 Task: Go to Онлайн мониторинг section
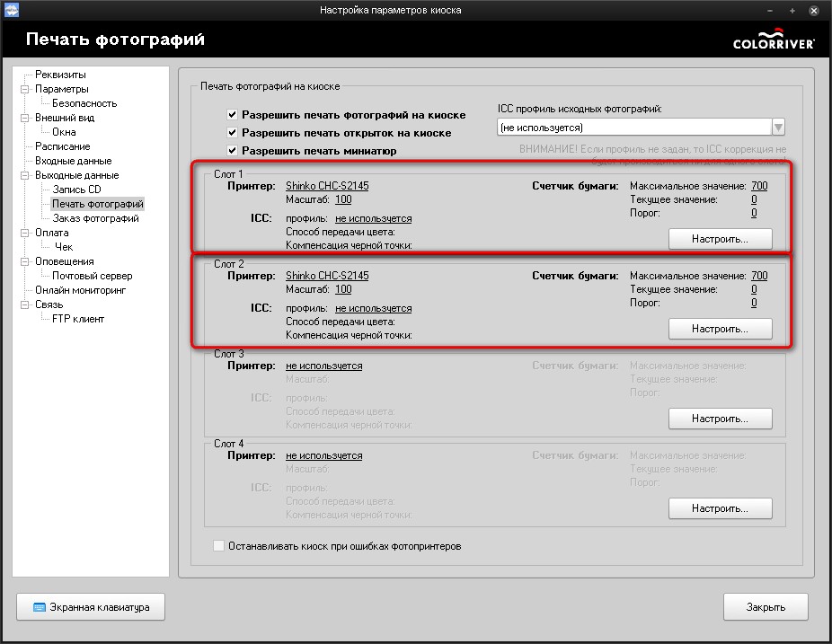(x=80, y=290)
